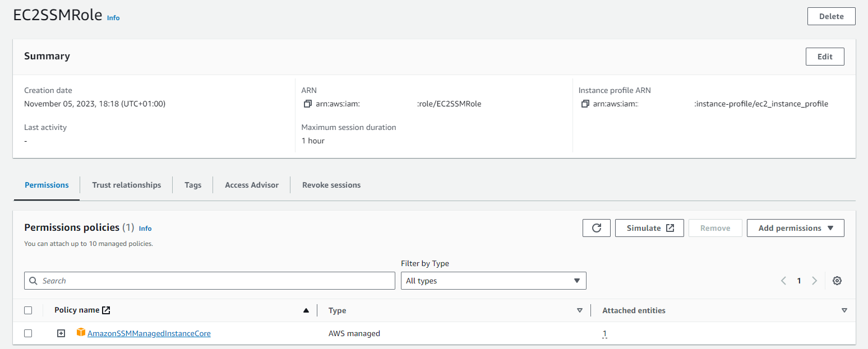Viewport: 868px width, 349px height.
Task: Copy the role ARN using copy icon
Action: pos(307,104)
